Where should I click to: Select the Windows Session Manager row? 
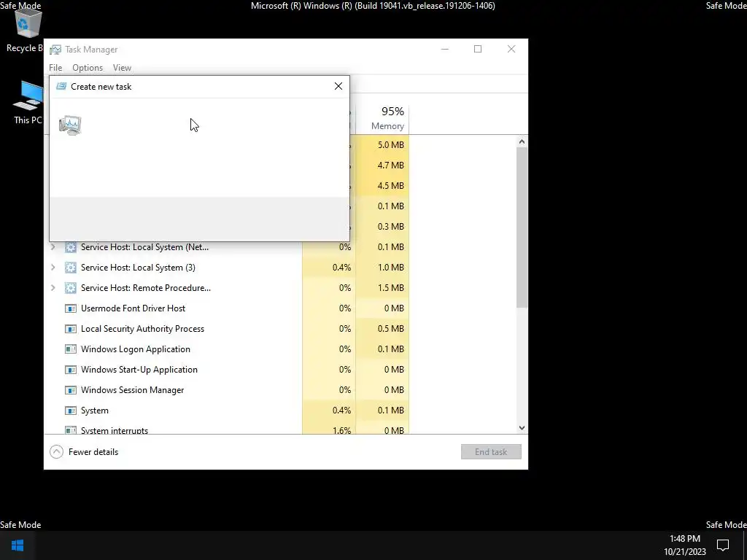click(x=227, y=390)
